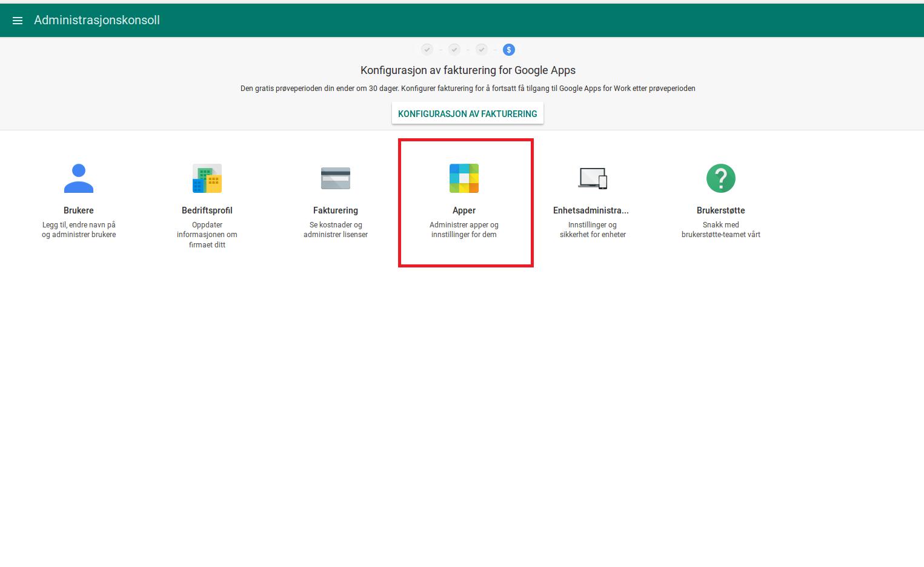924x567 pixels.
Task: Click 'Snakk med brukerstøtte-teamet vårt' text
Action: pyautogui.click(x=721, y=230)
